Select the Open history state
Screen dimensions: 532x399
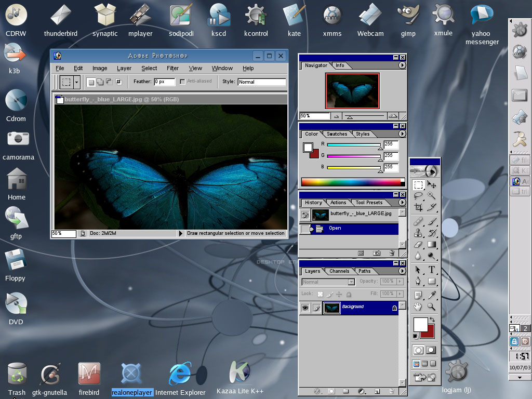(x=349, y=229)
